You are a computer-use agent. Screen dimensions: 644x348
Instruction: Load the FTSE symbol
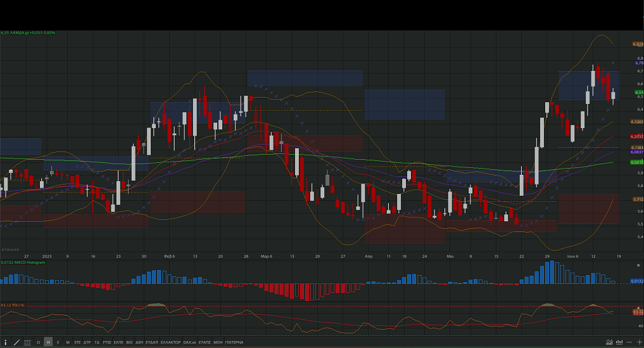(x=107, y=342)
